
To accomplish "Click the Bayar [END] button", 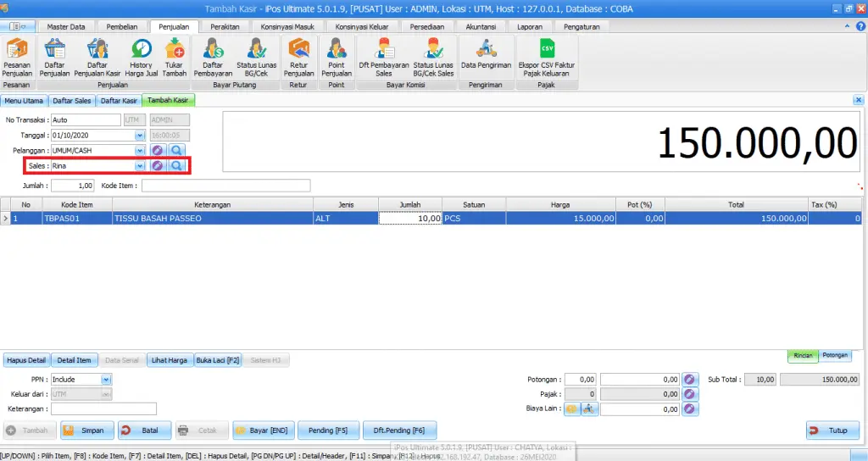I will pos(264,430).
